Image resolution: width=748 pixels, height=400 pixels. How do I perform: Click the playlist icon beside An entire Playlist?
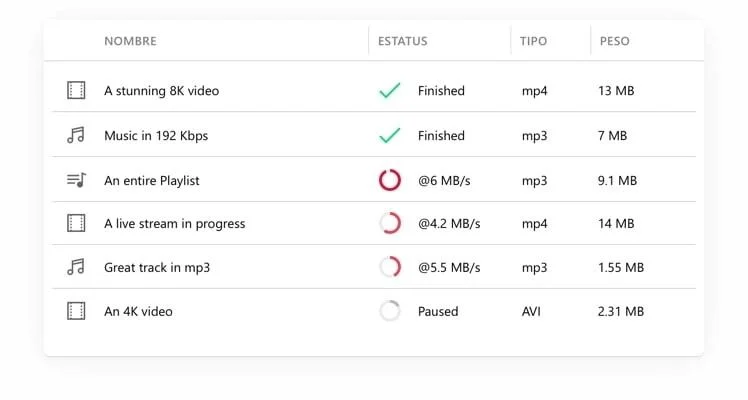(76, 180)
